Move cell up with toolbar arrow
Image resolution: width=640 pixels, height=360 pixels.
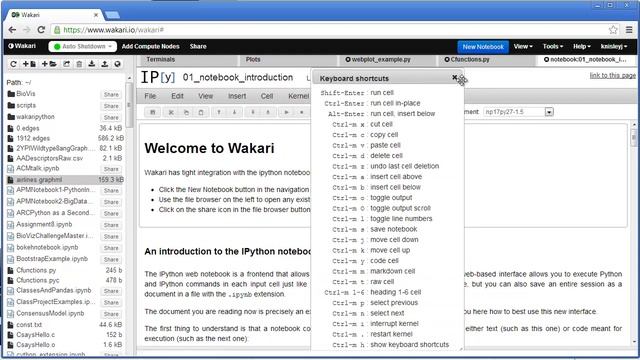click(x=219, y=112)
